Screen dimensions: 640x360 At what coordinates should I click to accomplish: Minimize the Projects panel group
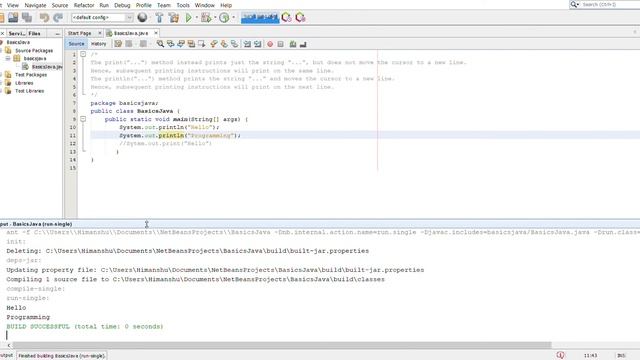coord(57,33)
